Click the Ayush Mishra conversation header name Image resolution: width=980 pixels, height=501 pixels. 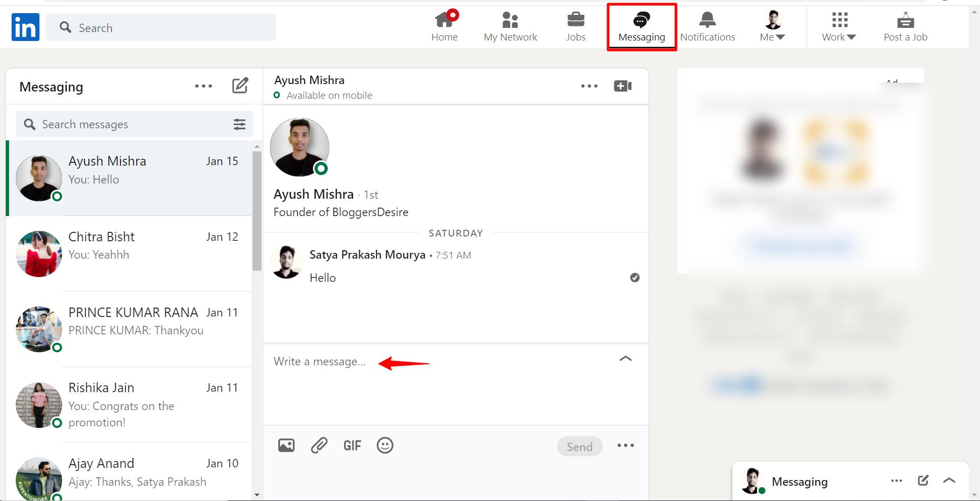click(x=309, y=80)
